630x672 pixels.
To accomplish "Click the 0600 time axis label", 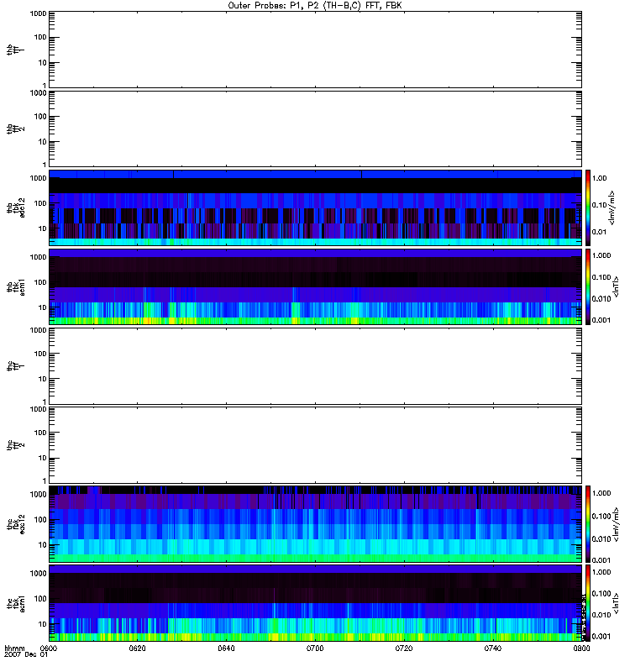I will coord(49,648).
